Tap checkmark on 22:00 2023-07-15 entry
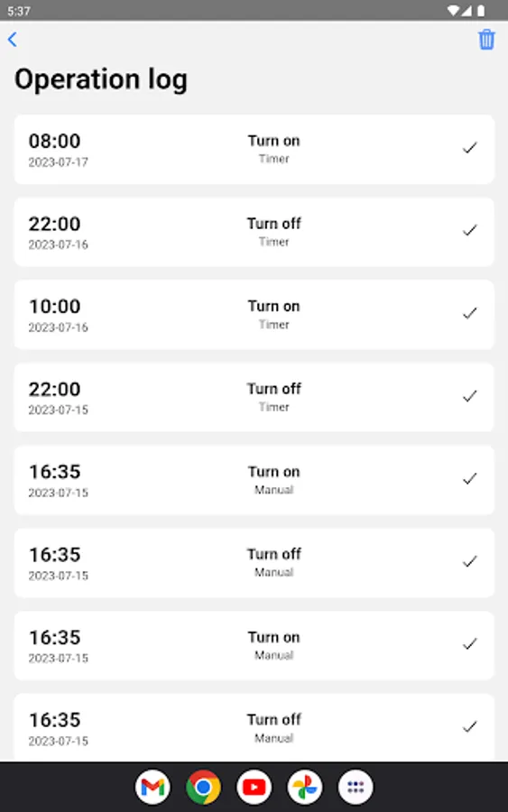 (x=470, y=396)
